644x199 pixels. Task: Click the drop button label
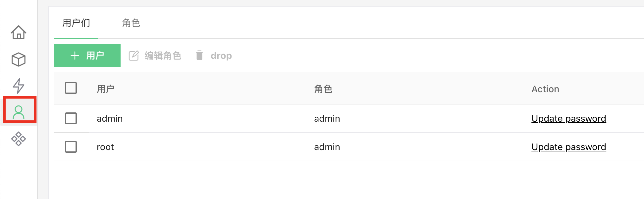pyautogui.click(x=221, y=56)
